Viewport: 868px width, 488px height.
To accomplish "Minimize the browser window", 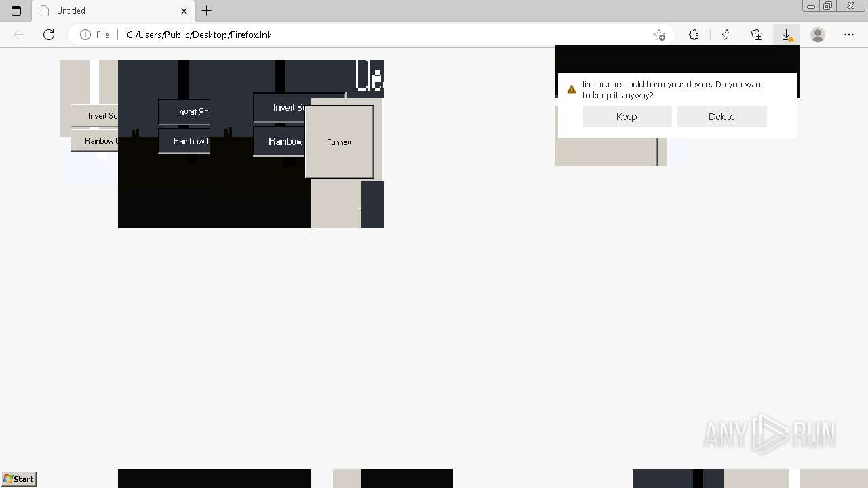I will (x=810, y=6).
